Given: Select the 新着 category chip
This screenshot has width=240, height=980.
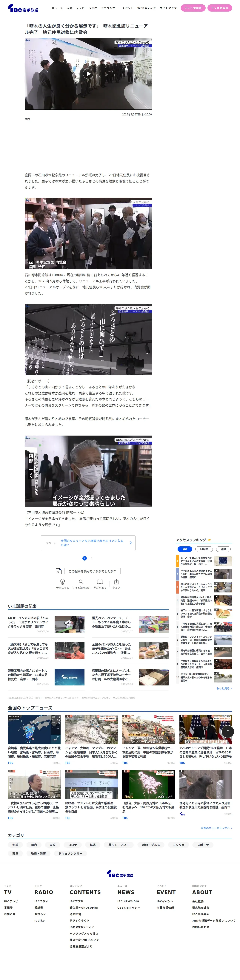Looking at the screenshot, I should click(15, 845).
